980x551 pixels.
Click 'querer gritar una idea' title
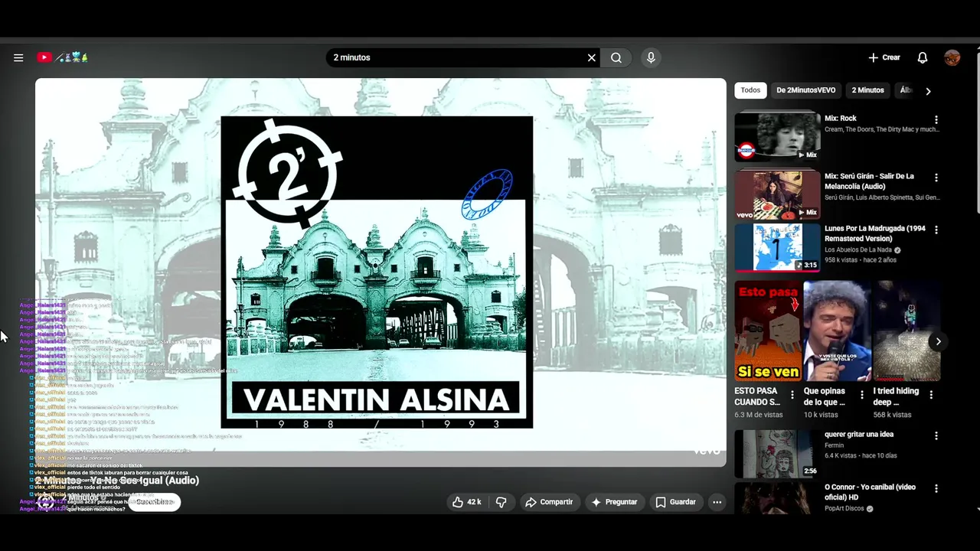[859, 435]
